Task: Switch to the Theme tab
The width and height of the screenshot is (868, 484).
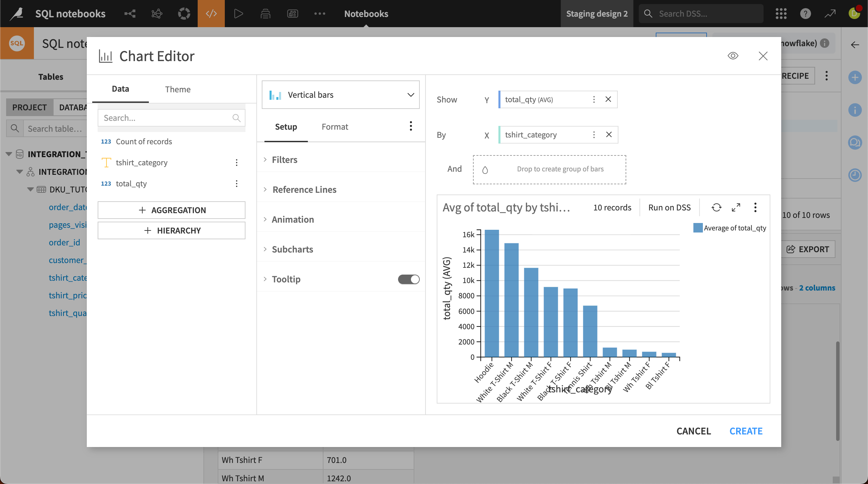Action: pyautogui.click(x=178, y=89)
